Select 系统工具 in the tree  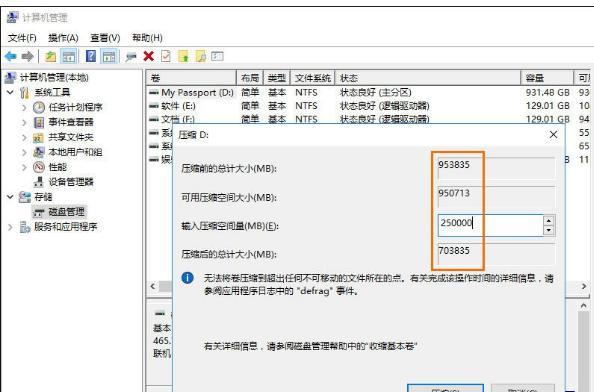pos(52,92)
